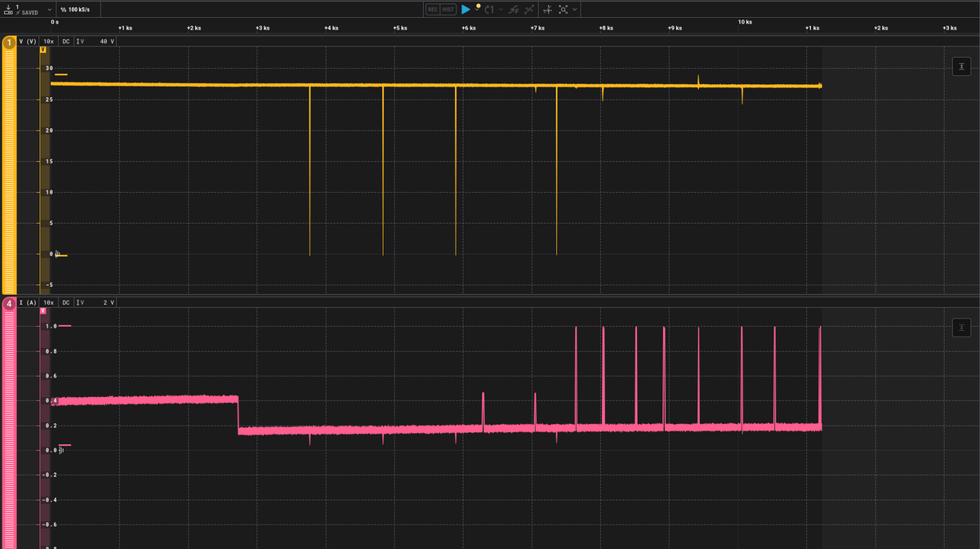Toggle DC coupling on the voltage channel
Image resolution: width=980 pixels, height=549 pixels.
pos(65,40)
